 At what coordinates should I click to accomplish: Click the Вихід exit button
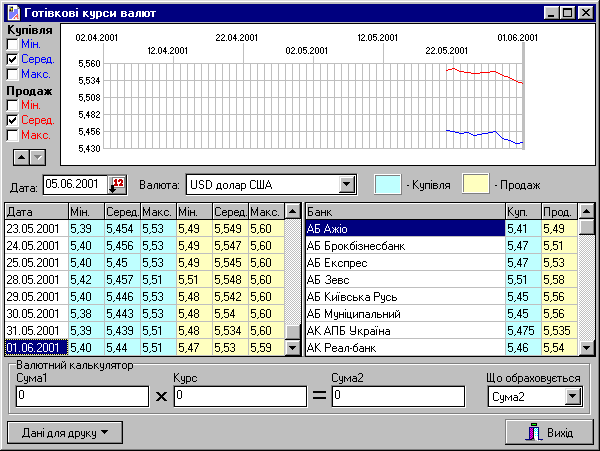click(548, 432)
